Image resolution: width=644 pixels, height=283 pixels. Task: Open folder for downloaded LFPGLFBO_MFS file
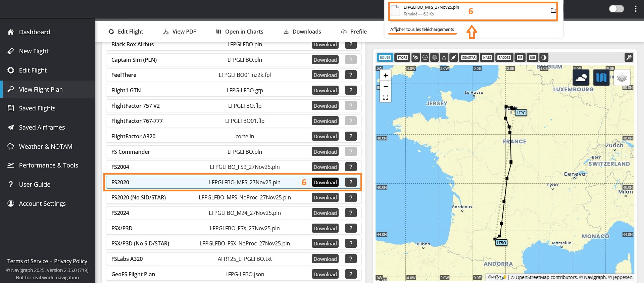pyautogui.click(x=553, y=10)
